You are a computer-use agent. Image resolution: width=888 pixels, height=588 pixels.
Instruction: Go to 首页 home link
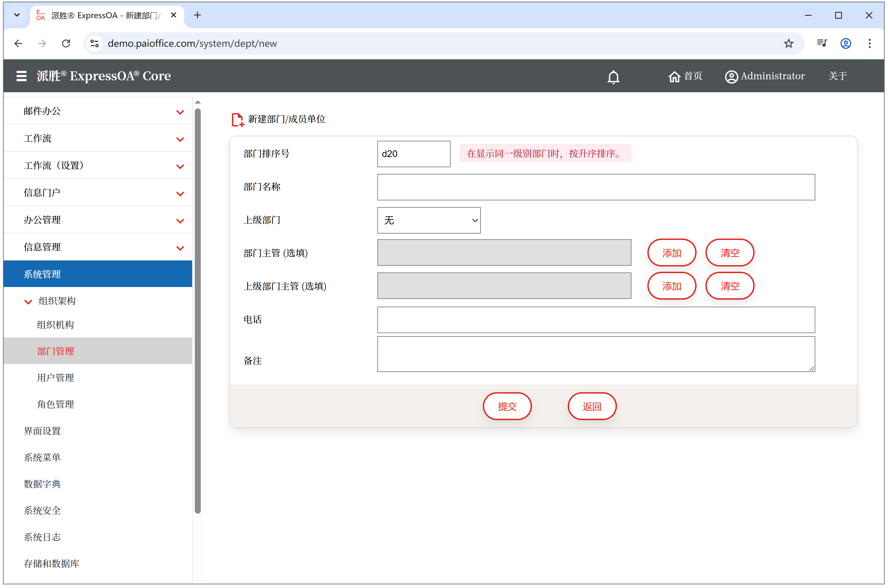pyautogui.click(x=685, y=76)
